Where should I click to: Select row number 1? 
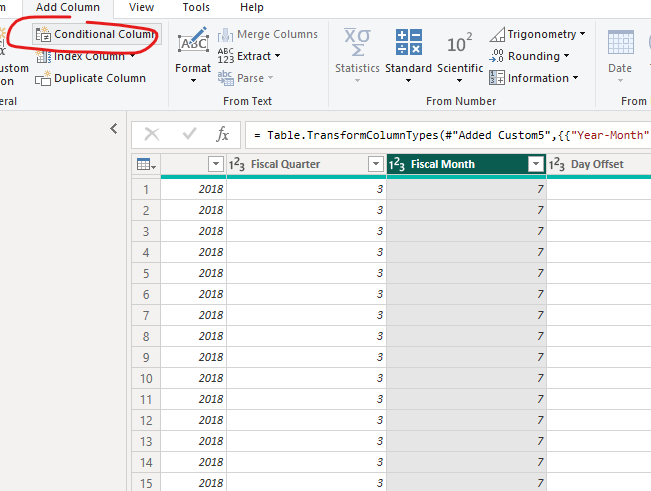(x=146, y=190)
